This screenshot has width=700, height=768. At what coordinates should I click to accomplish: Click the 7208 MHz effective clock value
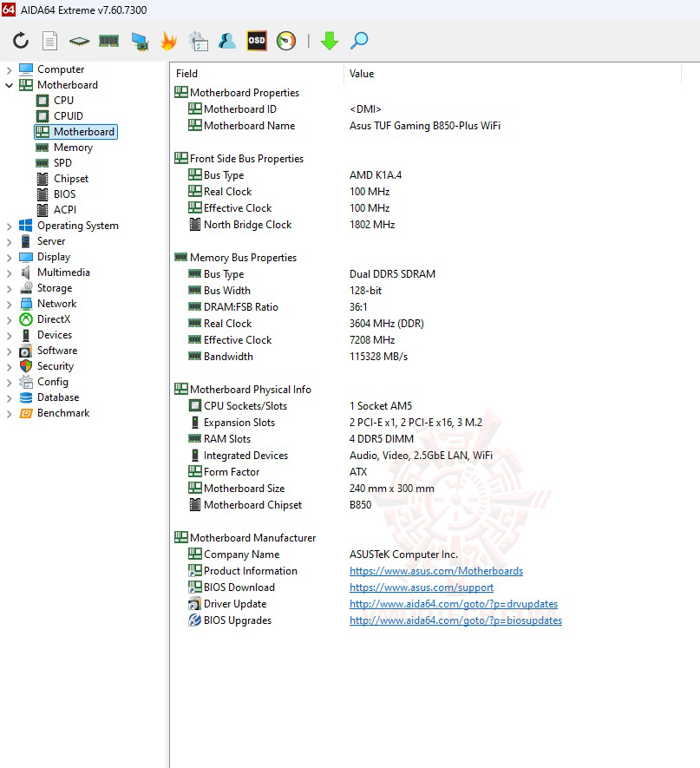(372, 340)
